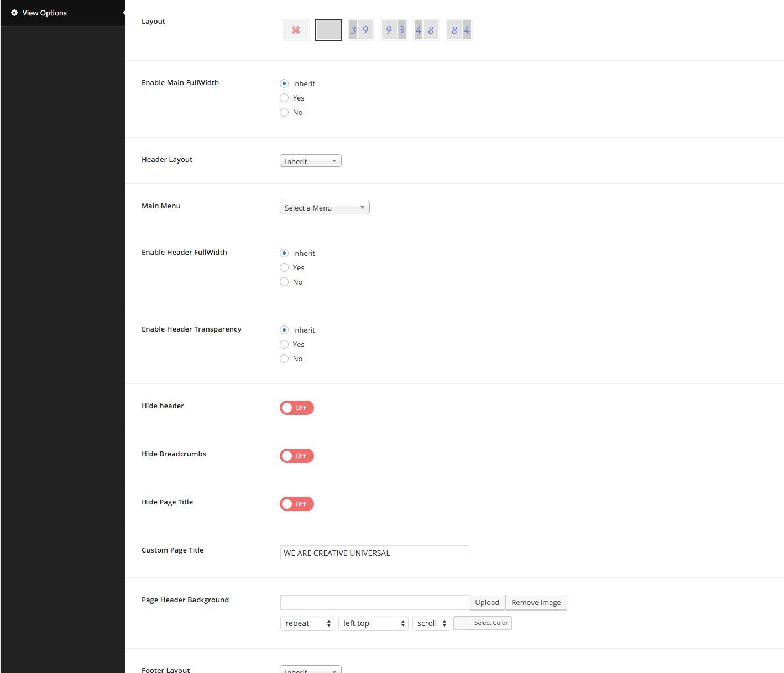Viewport: 784px width, 673px height.
Task: Collapse the sidebar using the arrow
Action: point(123,13)
